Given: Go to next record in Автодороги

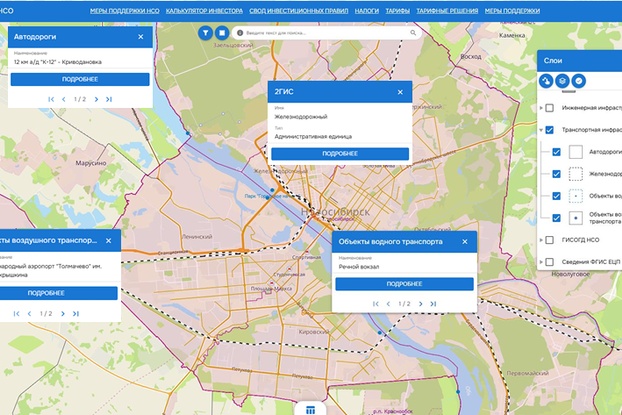Looking at the screenshot, I should pos(96,99).
